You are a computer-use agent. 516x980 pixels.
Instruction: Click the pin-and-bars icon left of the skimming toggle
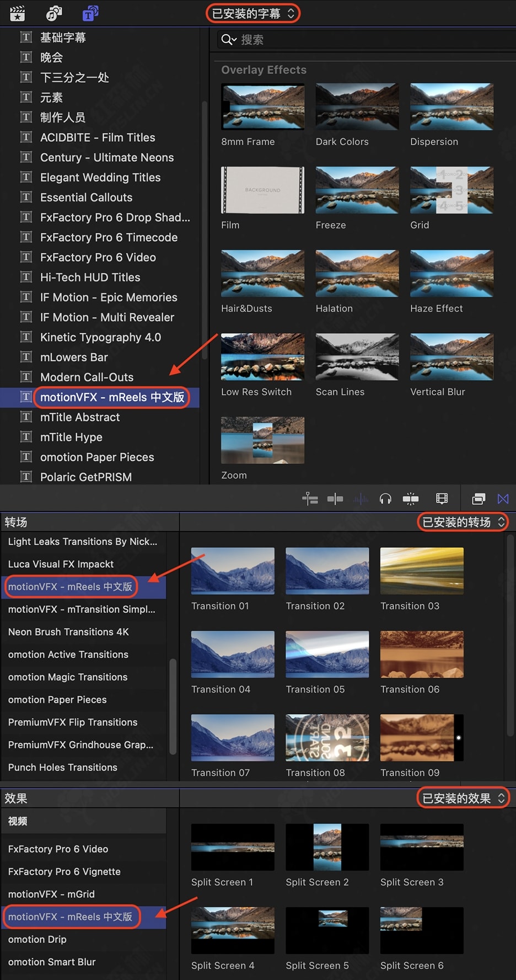310,499
